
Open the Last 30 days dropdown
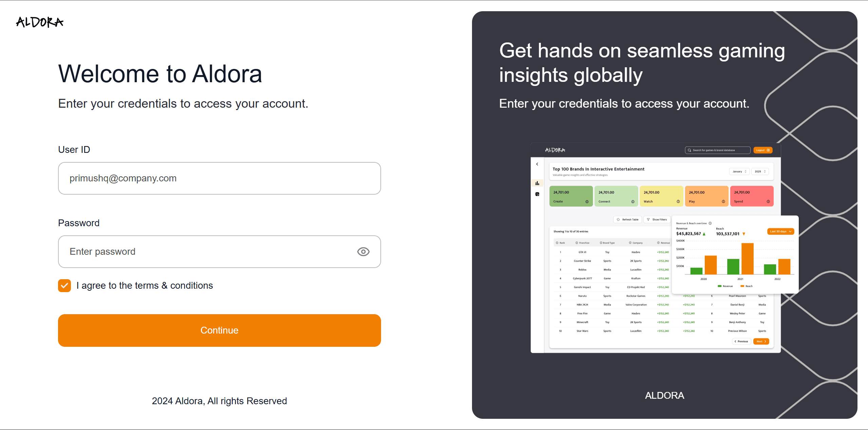click(x=781, y=231)
